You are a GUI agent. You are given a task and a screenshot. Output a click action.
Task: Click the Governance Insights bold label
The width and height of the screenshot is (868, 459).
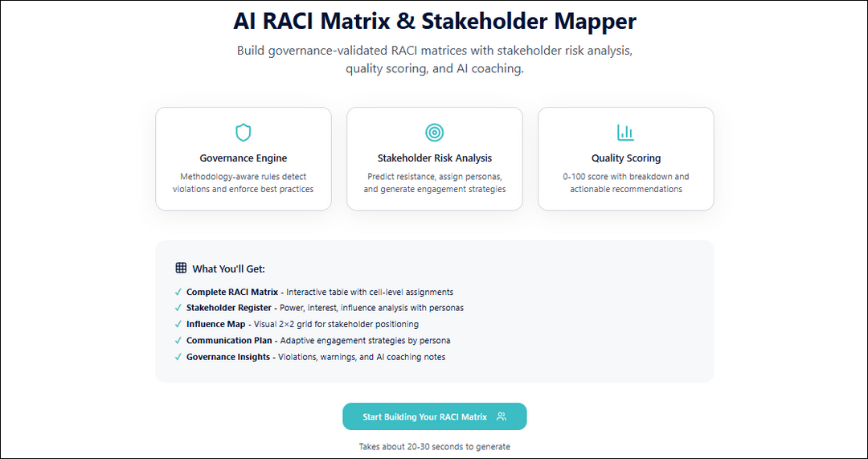pos(228,357)
